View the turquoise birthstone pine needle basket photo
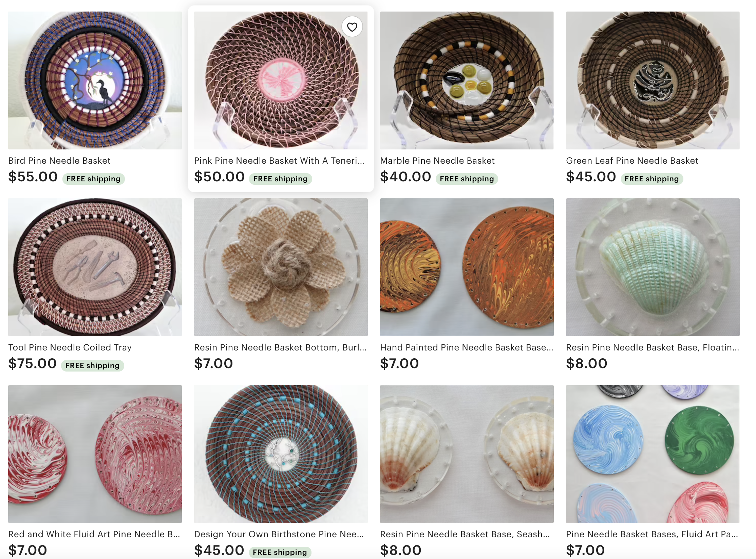This screenshot has height=559, width=756. (281, 454)
